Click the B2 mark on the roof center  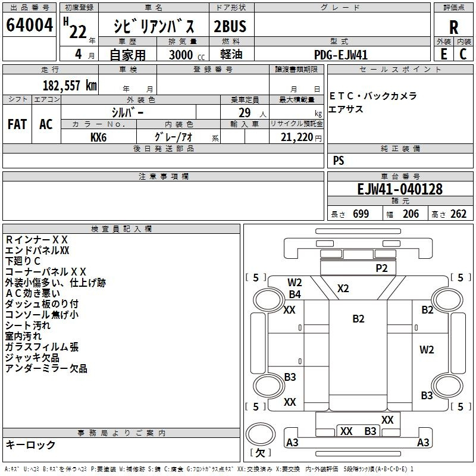358,319
